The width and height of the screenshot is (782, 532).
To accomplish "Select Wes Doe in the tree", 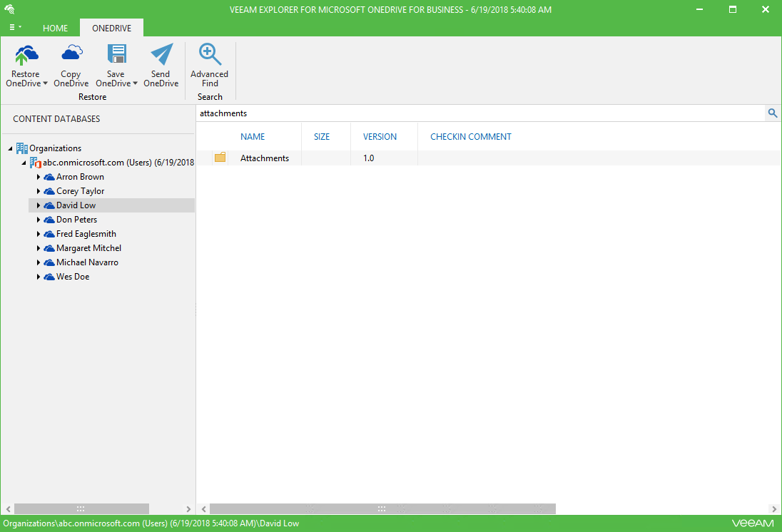I will pyautogui.click(x=73, y=277).
